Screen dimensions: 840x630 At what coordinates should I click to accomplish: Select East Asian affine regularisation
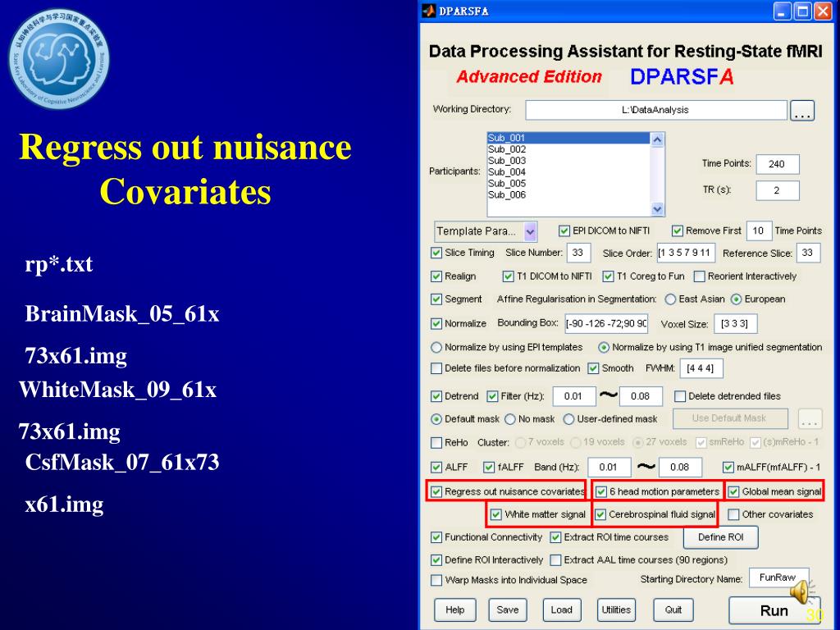pyautogui.click(x=670, y=299)
